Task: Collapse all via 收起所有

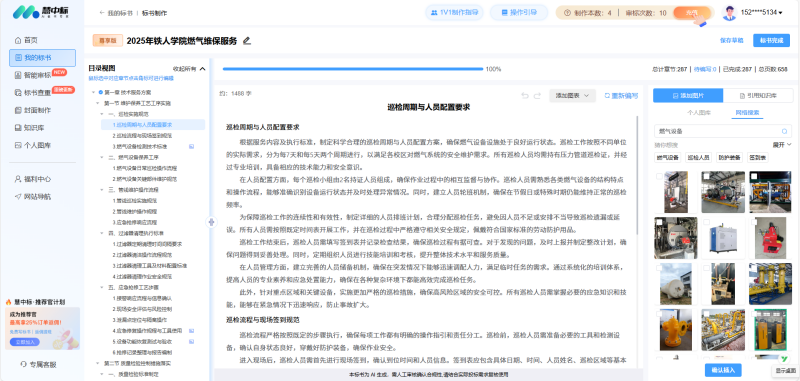Action: click(x=189, y=68)
